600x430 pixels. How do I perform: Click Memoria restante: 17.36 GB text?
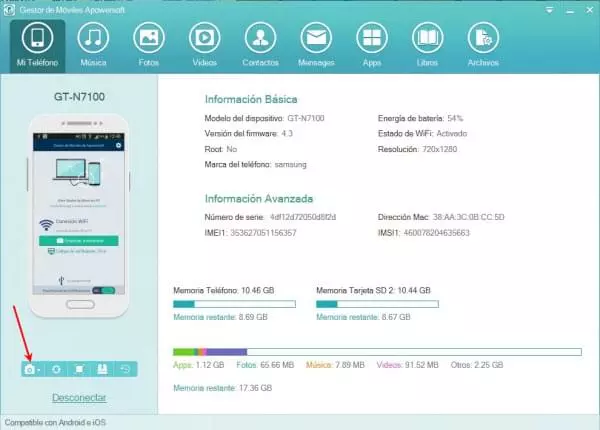223,388
